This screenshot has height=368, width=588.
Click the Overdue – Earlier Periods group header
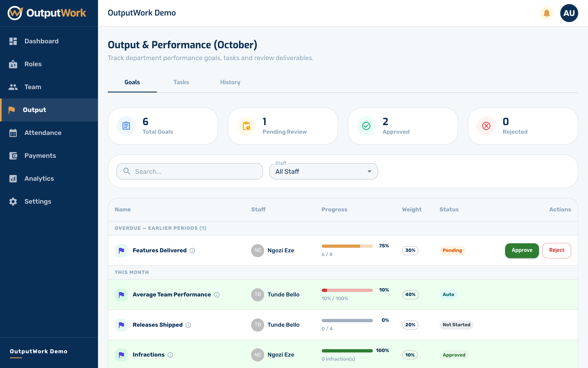pyautogui.click(x=343, y=228)
